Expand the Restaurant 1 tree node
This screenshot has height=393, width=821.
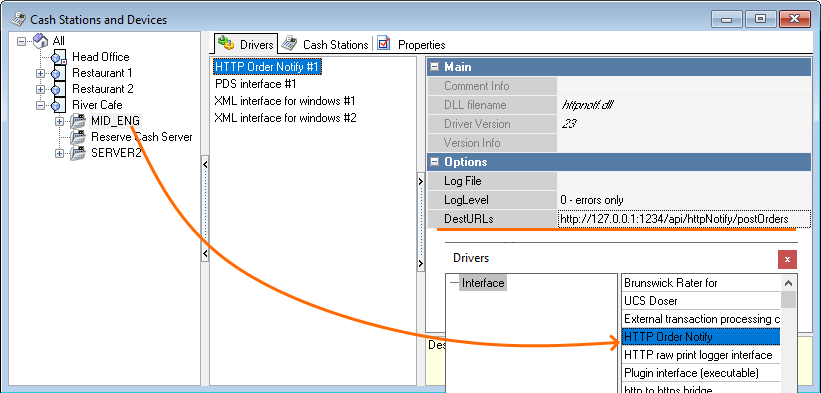[40, 73]
